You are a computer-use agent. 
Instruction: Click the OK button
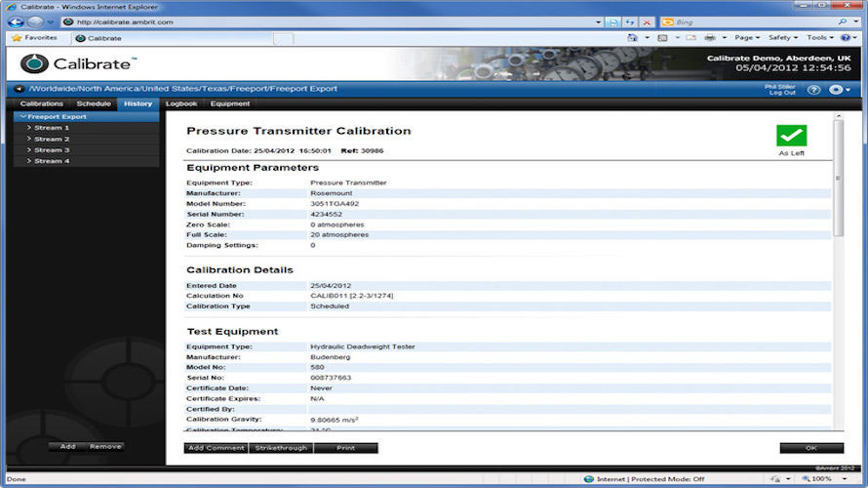(x=811, y=448)
